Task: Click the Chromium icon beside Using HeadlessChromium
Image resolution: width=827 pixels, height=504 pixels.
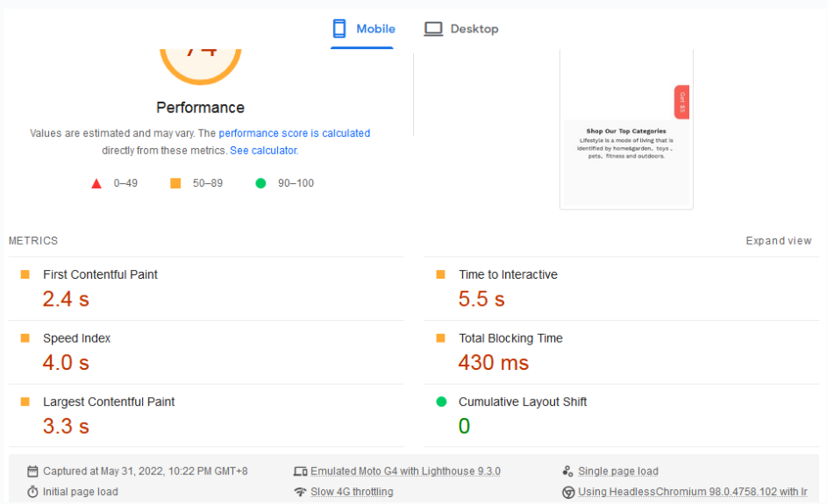Action: tap(568, 492)
